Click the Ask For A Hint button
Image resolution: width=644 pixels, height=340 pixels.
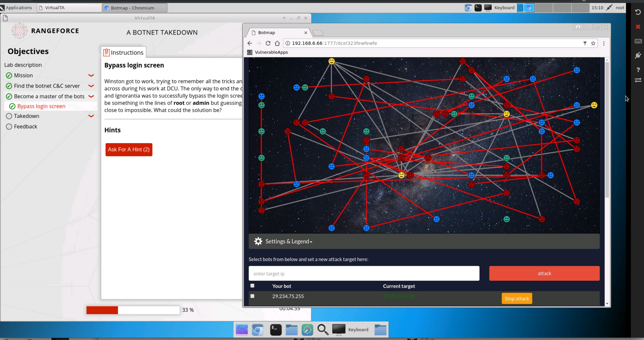coord(129,149)
